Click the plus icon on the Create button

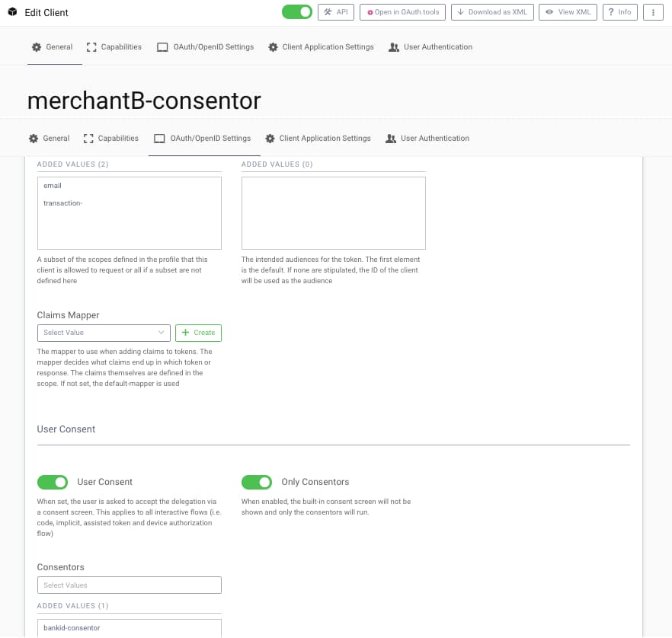coord(186,333)
